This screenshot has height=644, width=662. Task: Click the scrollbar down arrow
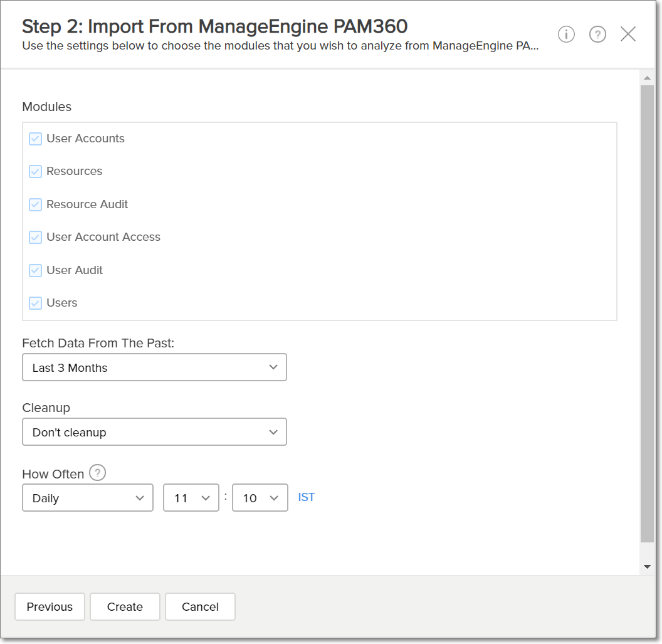[x=647, y=566]
